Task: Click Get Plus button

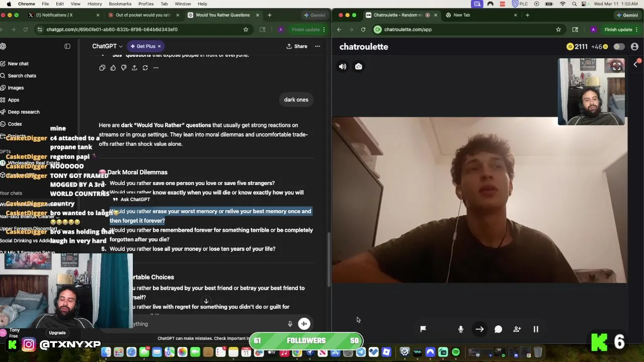Action: click(x=145, y=46)
